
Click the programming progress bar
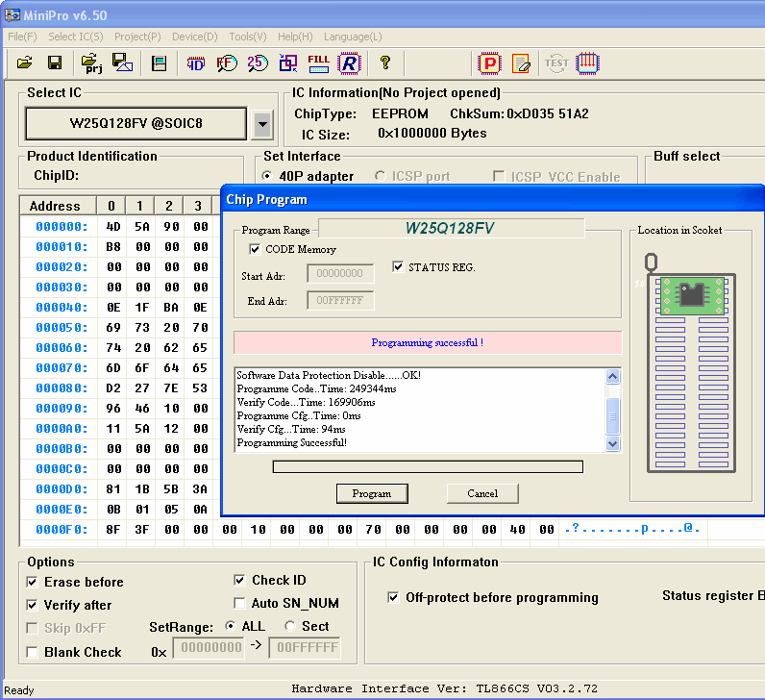(x=428, y=466)
